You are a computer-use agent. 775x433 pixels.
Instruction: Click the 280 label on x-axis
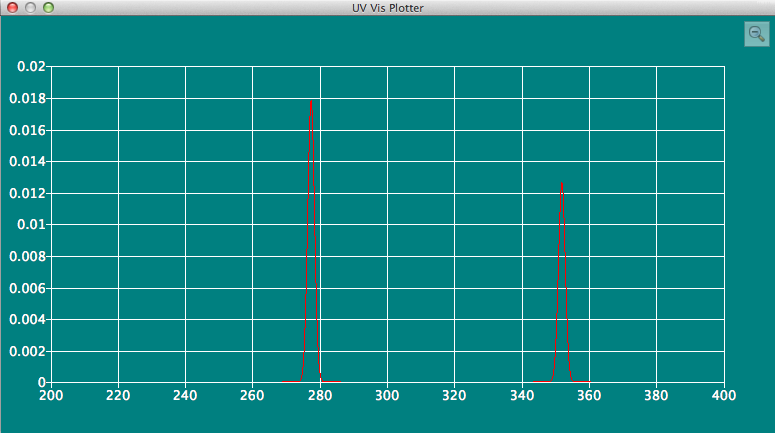click(x=320, y=395)
